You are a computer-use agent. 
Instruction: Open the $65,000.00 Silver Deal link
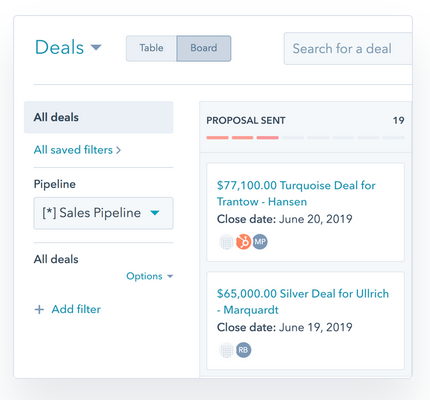pyautogui.click(x=303, y=302)
